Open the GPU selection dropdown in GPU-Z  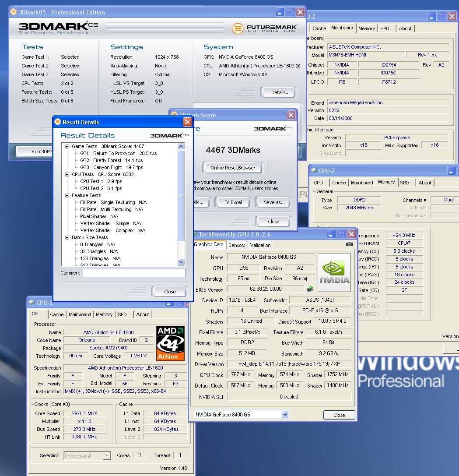pos(285,414)
